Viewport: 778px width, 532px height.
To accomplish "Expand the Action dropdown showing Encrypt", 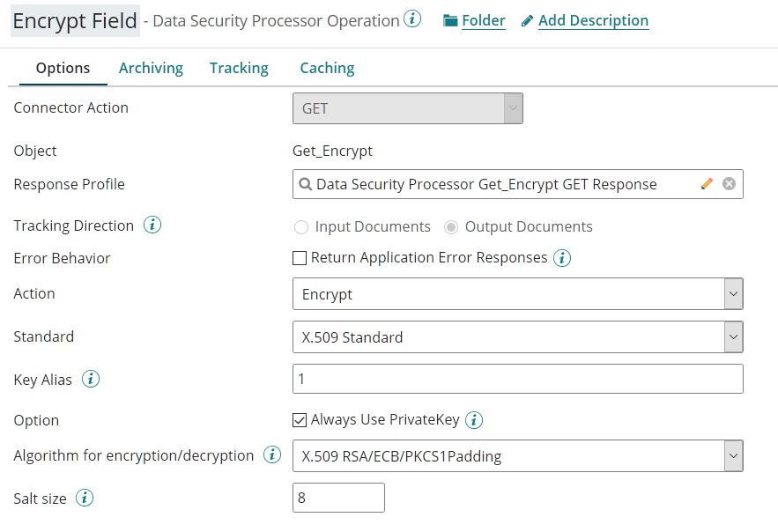I will tap(733, 294).
